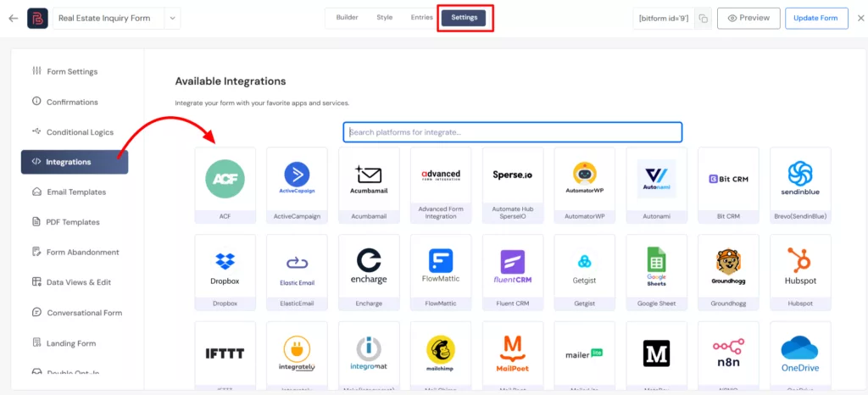Select the ElasticEmail integration
868x395 pixels.
click(297, 272)
